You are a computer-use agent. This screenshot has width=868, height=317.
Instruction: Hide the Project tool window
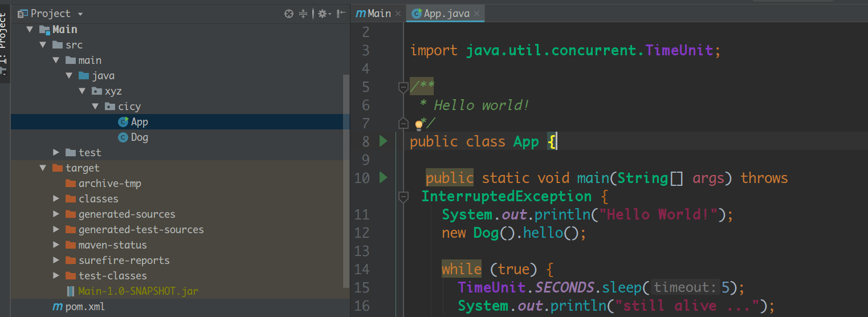341,14
